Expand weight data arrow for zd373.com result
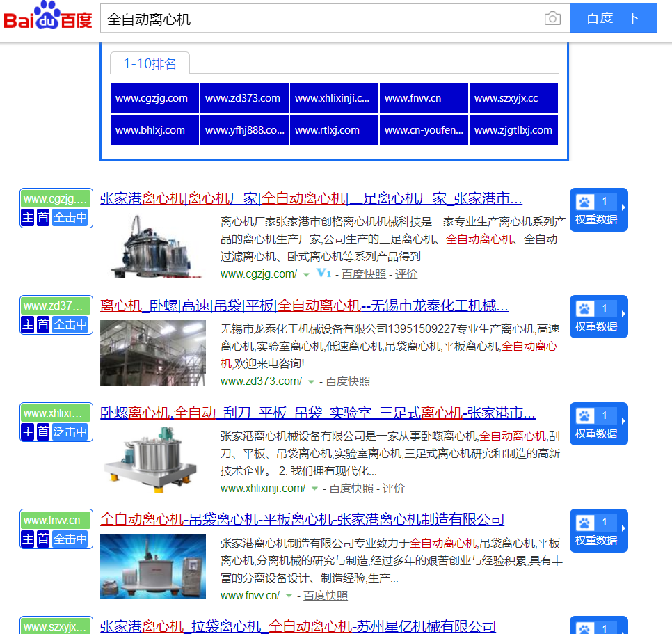This screenshot has width=672, height=634. click(623, 314)
